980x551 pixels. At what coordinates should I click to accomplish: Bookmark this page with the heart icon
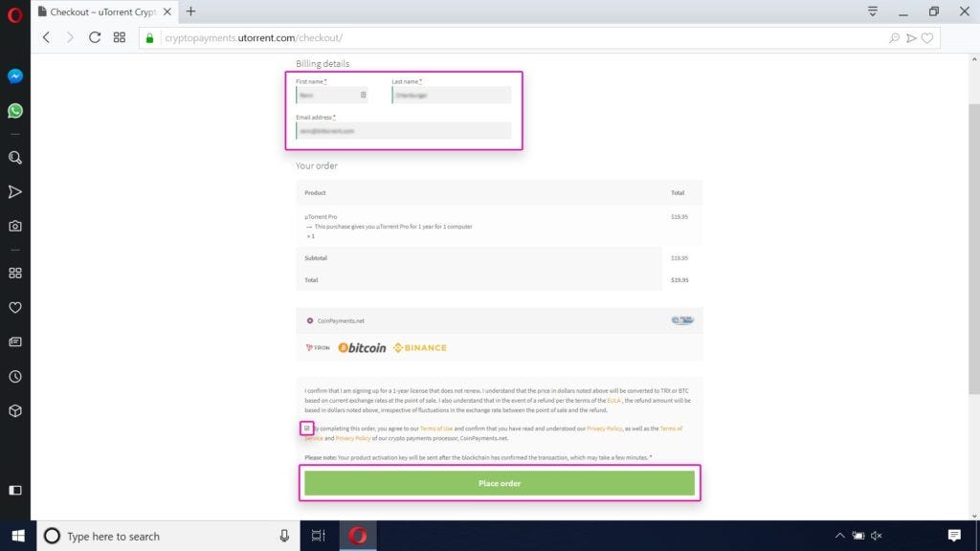[927, 38]
